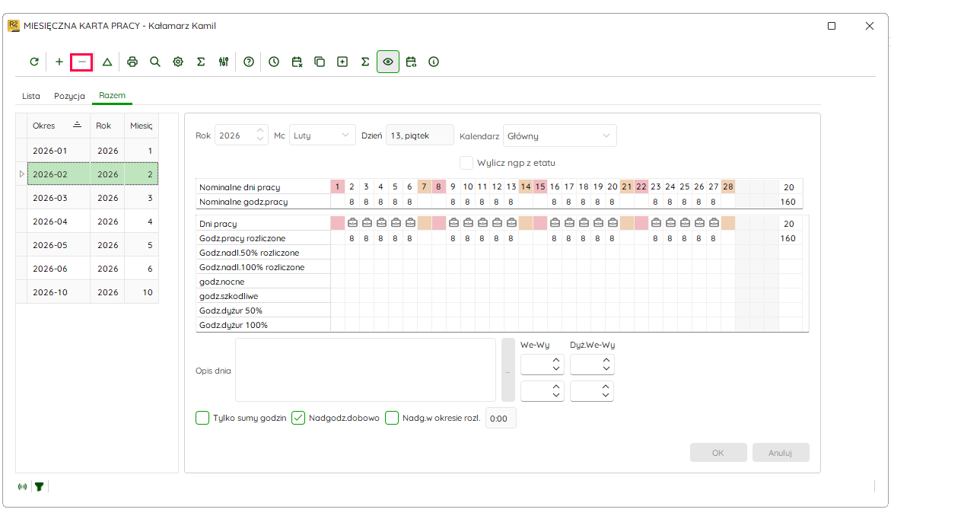980x519 pixels.
Task: Click inside the Opis dnia text area
Action: 365,370
